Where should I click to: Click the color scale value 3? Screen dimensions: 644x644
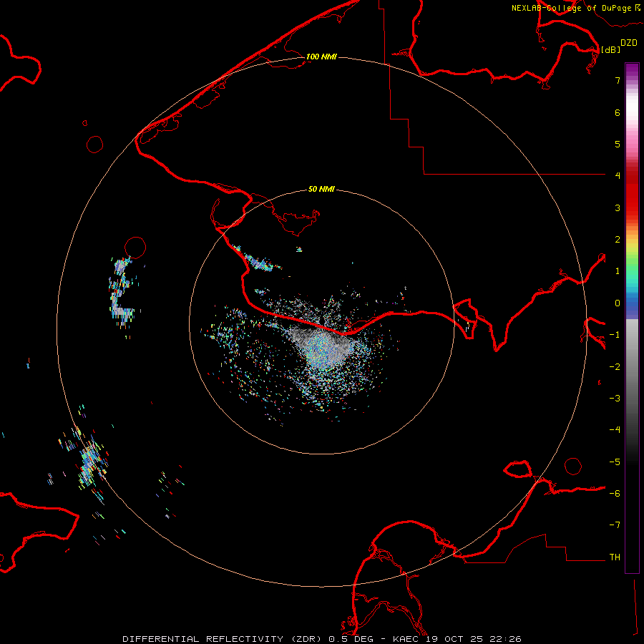(x=618, y=208)
